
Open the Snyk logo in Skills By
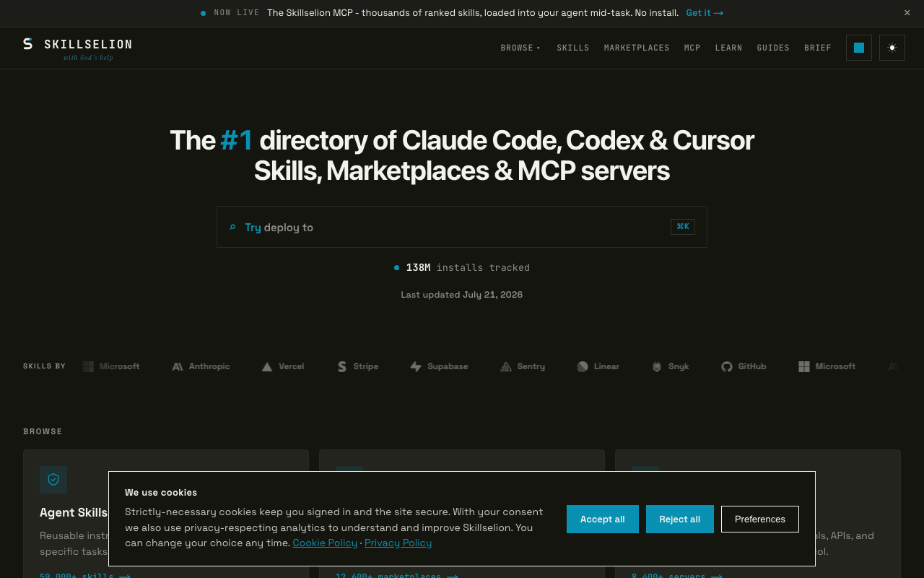pos(671,366)
